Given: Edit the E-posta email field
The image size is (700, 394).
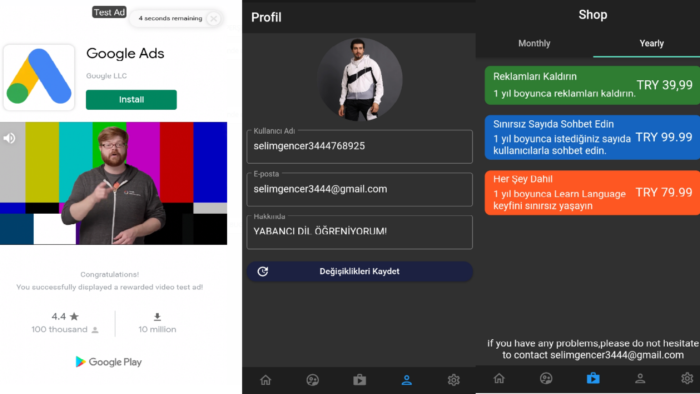Looking at the screenshot, I should pyautogui.click(x=359, y=189).
